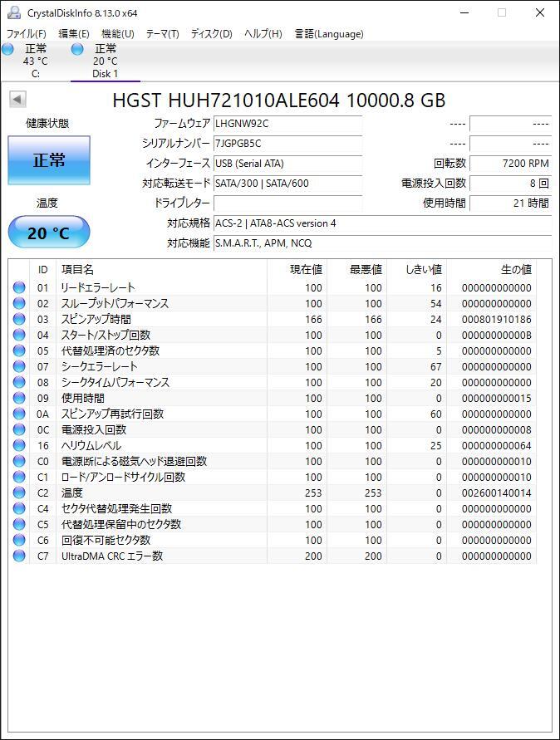Click threshold value 67 for シークエラーレート
The width and height of the screenshot is (560, 740).
coord(436,367)
